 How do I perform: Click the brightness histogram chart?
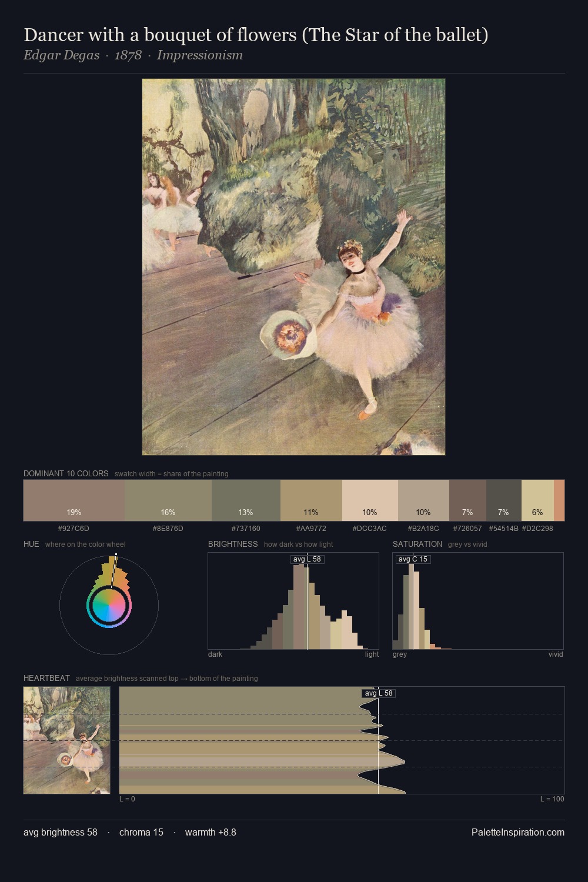tap(293, 601)
